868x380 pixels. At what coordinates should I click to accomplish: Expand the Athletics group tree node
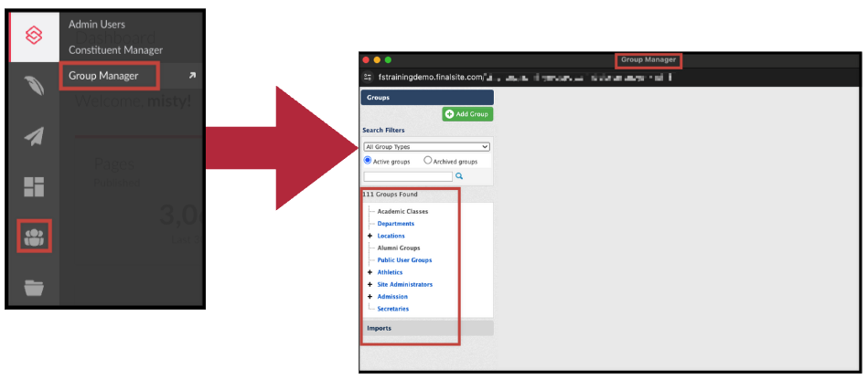(x=370, y=272)
